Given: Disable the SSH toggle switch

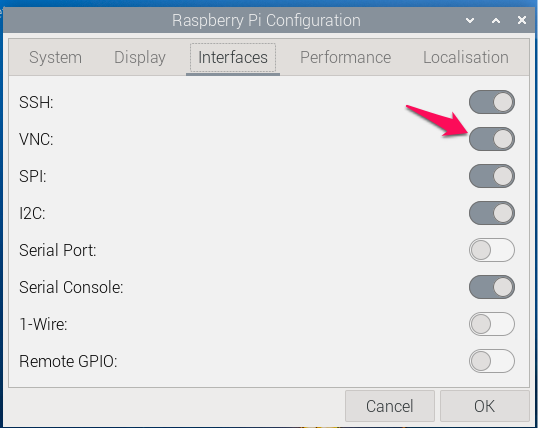Looking at the screenshot, I should point(492,102).
